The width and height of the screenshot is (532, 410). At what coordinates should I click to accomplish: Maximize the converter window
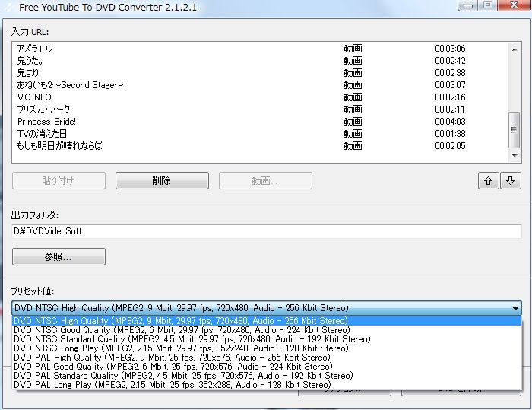click(x=488, y=5)
